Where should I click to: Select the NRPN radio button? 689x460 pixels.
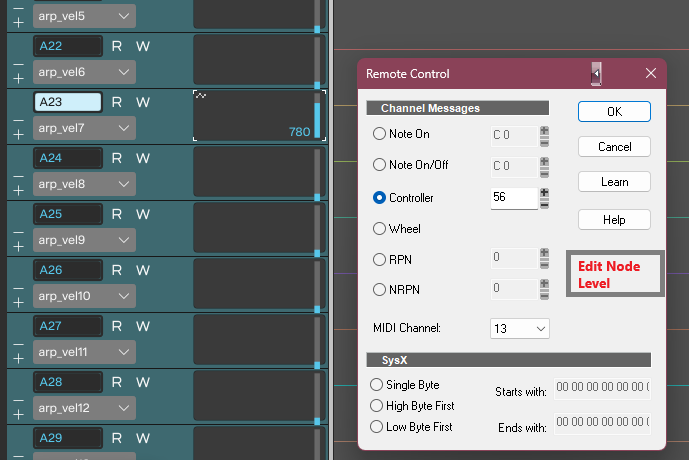(x=379, y=290)
